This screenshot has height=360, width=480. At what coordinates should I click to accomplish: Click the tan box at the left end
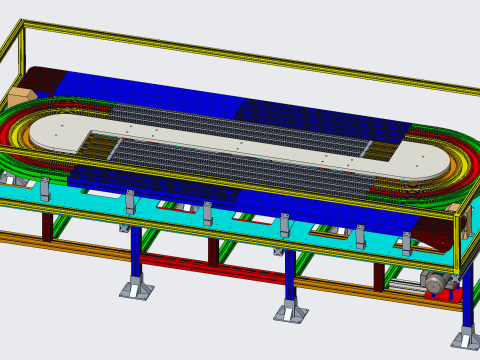tap(21, 97)
